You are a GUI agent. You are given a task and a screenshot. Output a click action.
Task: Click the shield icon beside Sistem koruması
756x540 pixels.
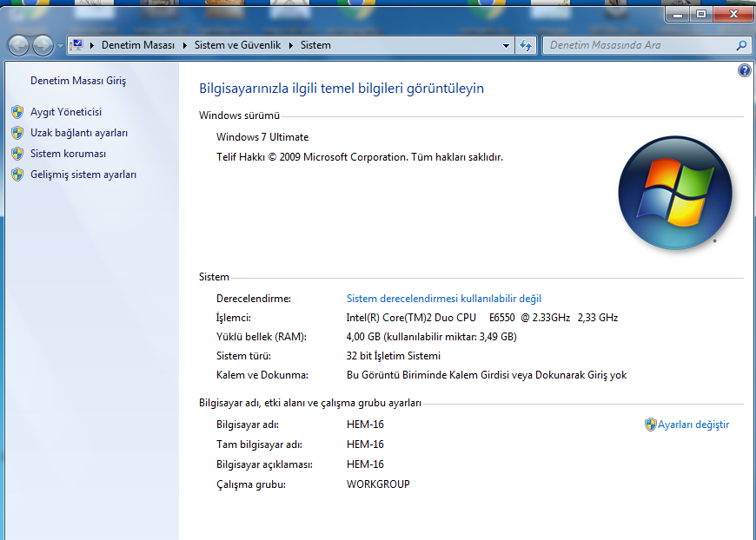[17, 154]
